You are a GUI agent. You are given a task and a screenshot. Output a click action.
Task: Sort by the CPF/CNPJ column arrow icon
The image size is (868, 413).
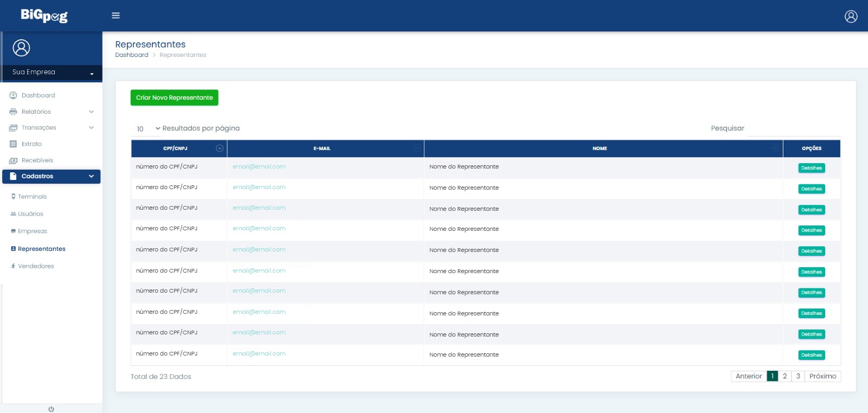(220, 149)
